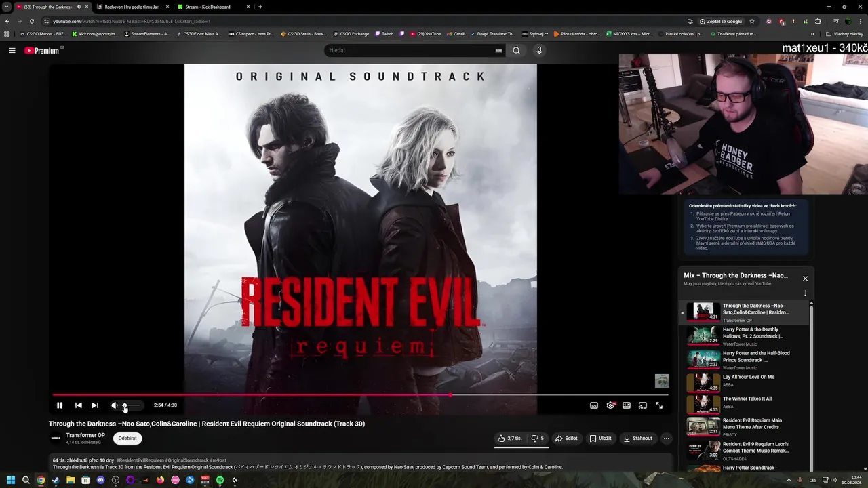Open the StreamElements bookmark

[147, 33]
